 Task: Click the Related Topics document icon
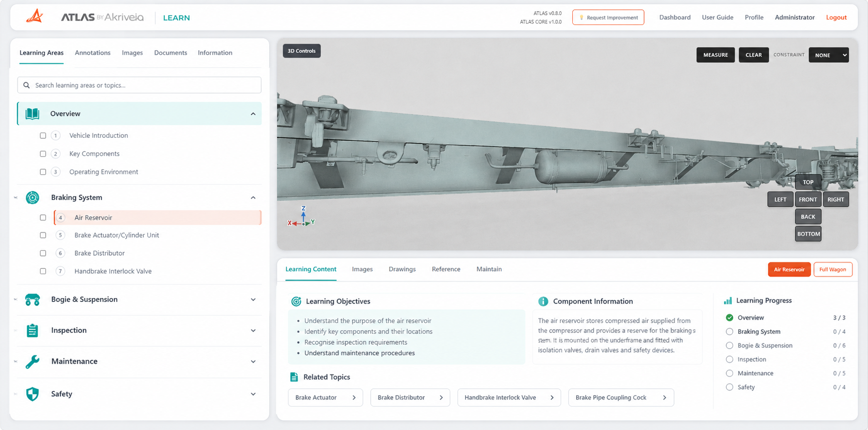tap(294, 377)
